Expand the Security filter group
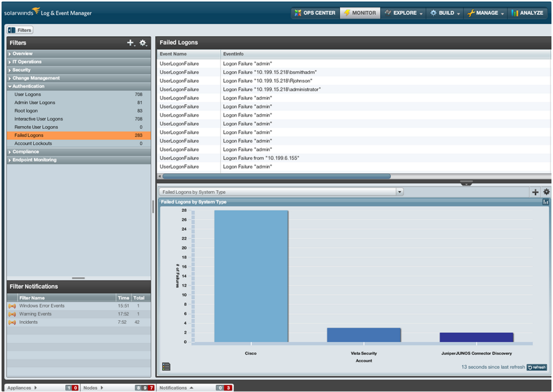This screenshot has width=553, height=392. tap(78, 70)
